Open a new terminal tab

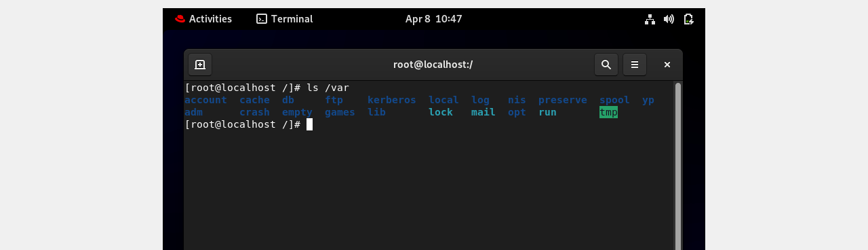(200, 65)
